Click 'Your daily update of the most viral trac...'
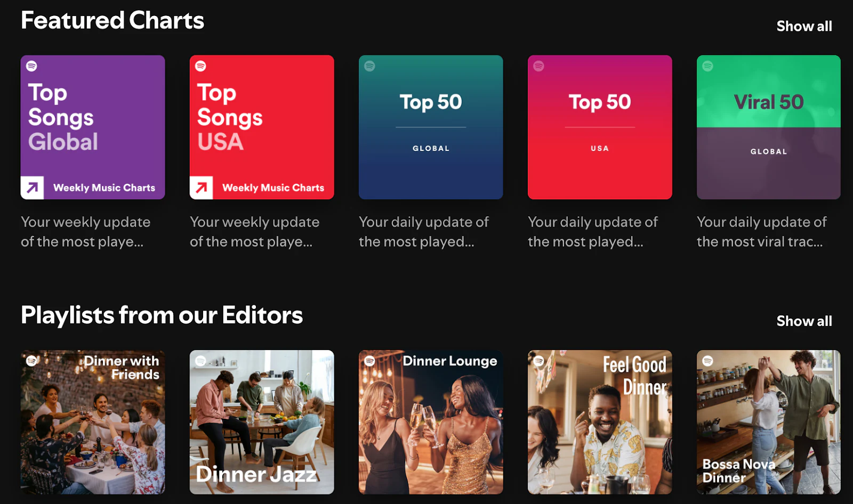This screenshot has width=853, height=504. coord(762,232)
